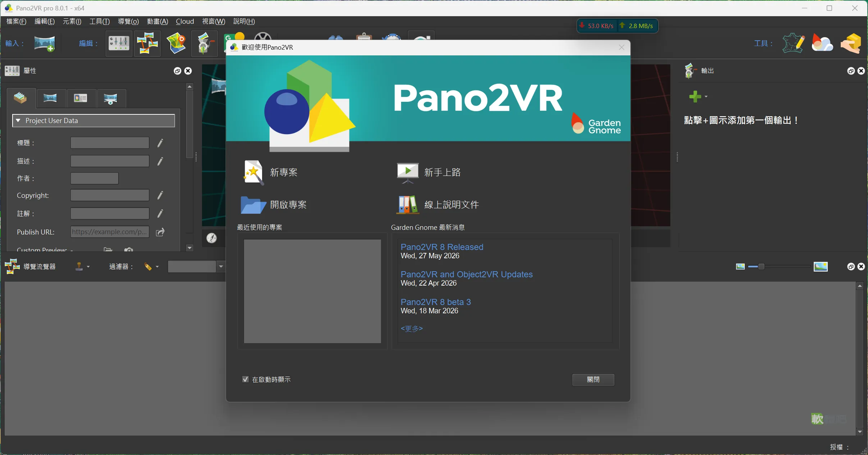
Task: Click the recent projects list area
Action: click(x=312, y=291)
